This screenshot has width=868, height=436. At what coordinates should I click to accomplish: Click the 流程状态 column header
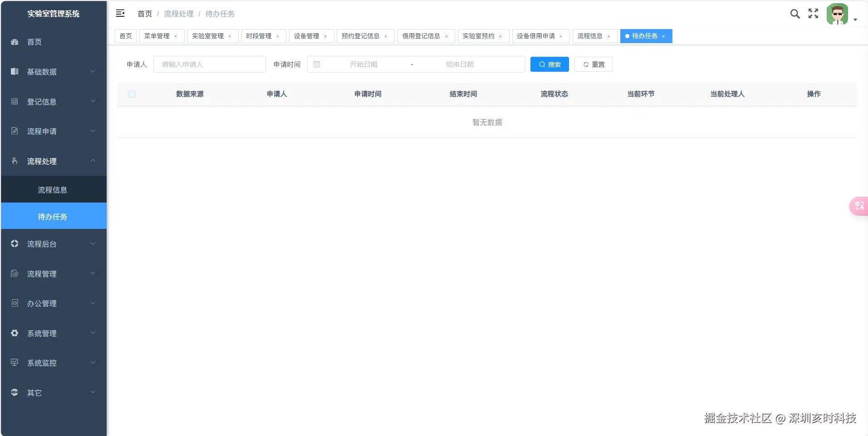tap(554, 94)
